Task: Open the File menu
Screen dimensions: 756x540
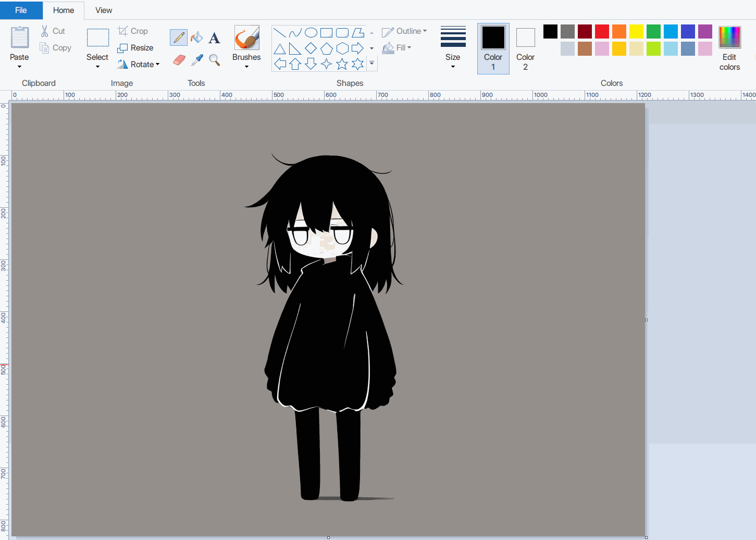Action: tap(21, 10)
